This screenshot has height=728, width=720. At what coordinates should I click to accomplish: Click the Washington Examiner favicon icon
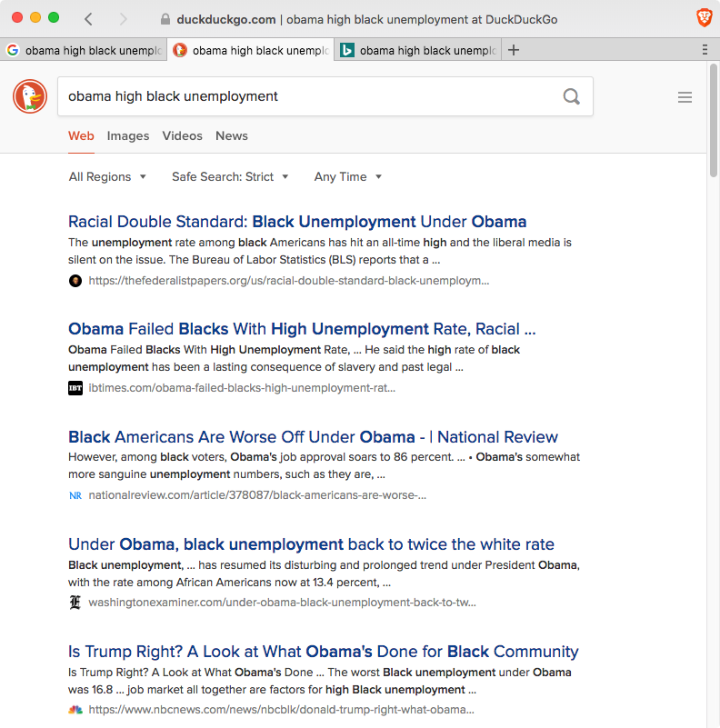pos(75,603)
